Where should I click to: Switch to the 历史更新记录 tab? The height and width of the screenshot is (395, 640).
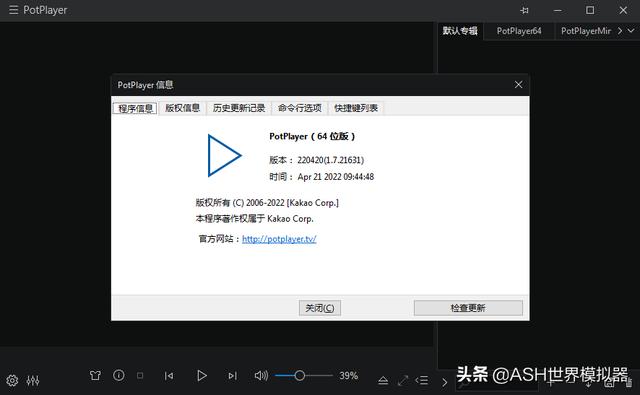(239, 108)
